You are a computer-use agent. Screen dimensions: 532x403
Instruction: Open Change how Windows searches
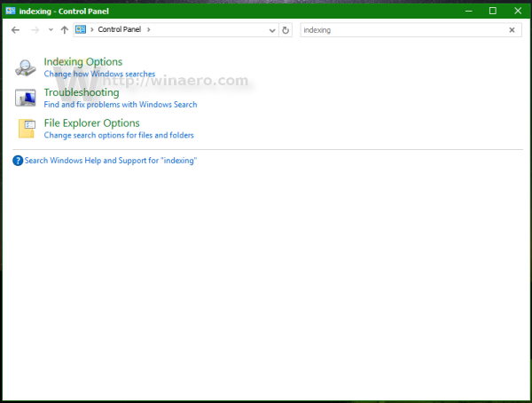pyautogui.click(x=99, y=74)
